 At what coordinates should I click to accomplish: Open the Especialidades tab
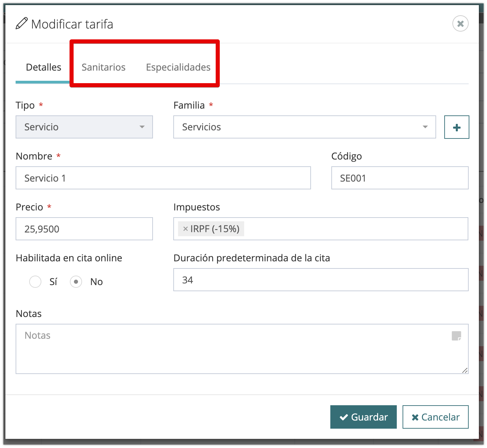(178, 67)
